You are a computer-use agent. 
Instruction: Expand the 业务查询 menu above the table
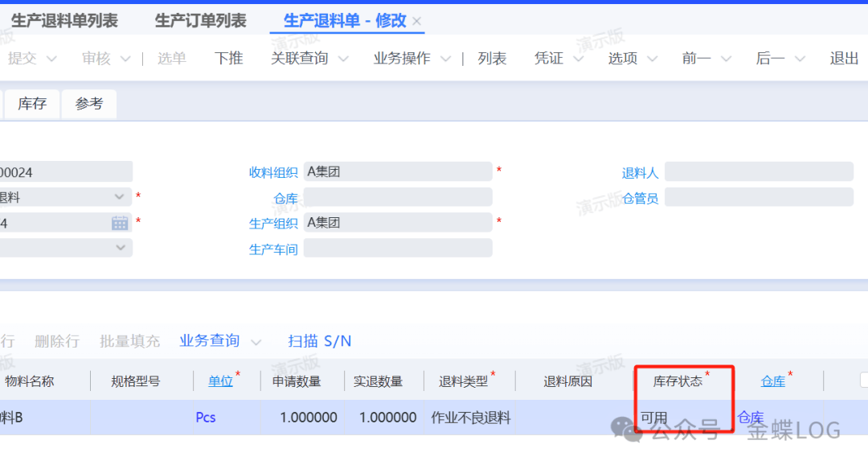[x=220, y=341]
